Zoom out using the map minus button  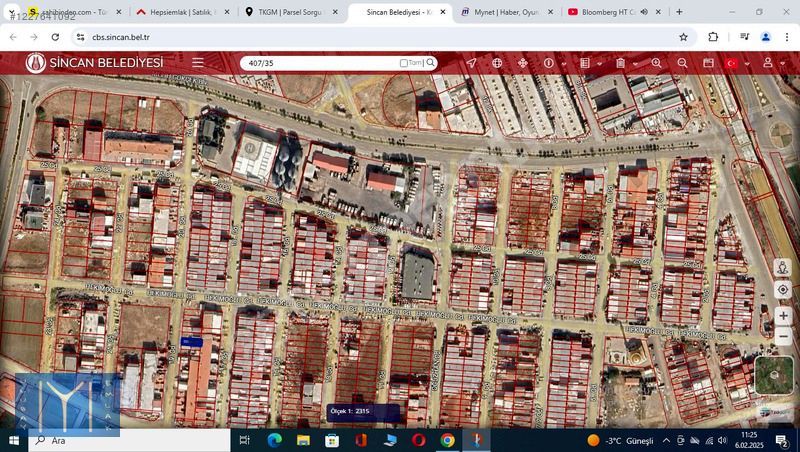pyautogui.click(x=783, y=338)
